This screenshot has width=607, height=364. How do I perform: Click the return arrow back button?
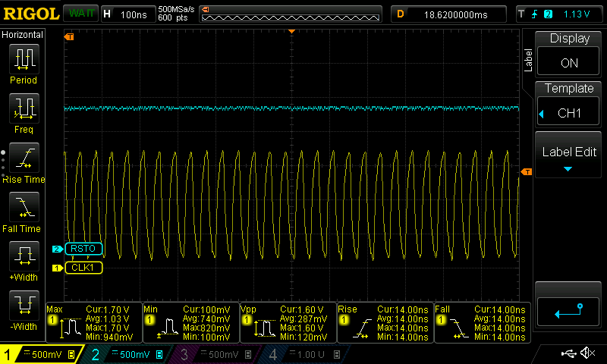pos(568,311)
